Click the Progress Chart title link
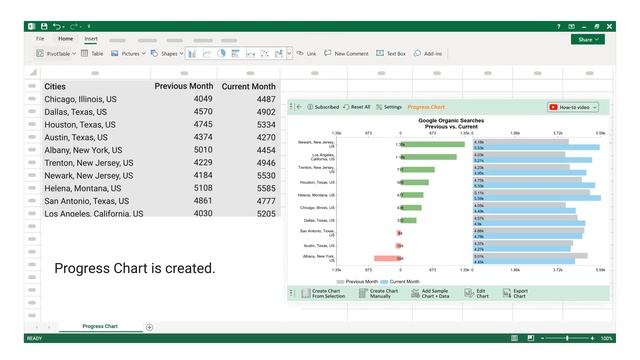 (x=426, y=107)
